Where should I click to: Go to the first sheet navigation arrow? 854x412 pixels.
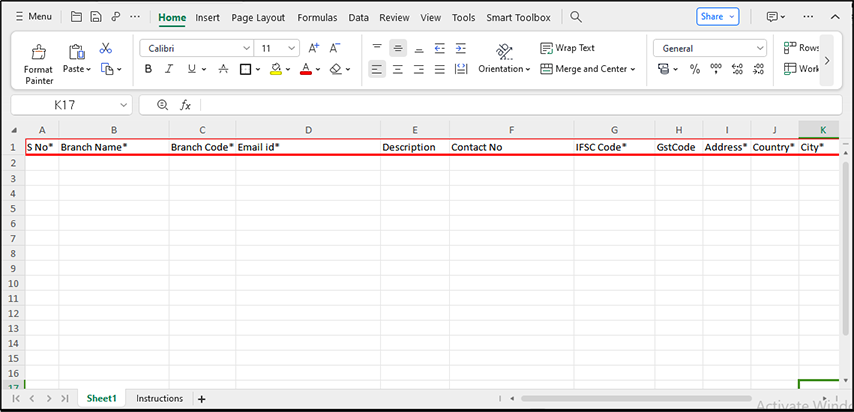click(16, 399)
